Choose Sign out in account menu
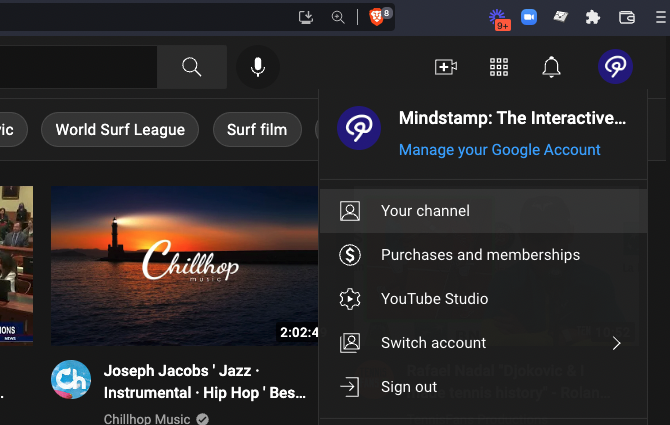The image size is (670, 425). [409, 387]
